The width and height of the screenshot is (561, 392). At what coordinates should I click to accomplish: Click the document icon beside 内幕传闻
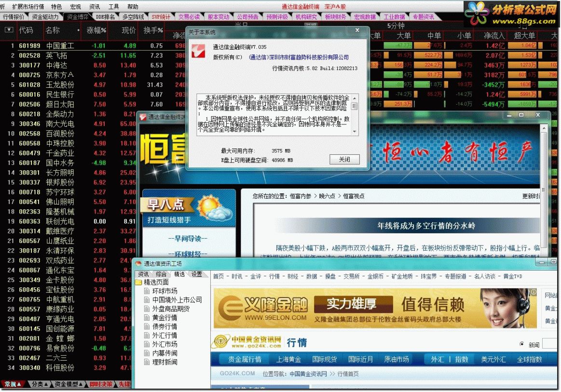pyautogui.click(x=147, y=353)
